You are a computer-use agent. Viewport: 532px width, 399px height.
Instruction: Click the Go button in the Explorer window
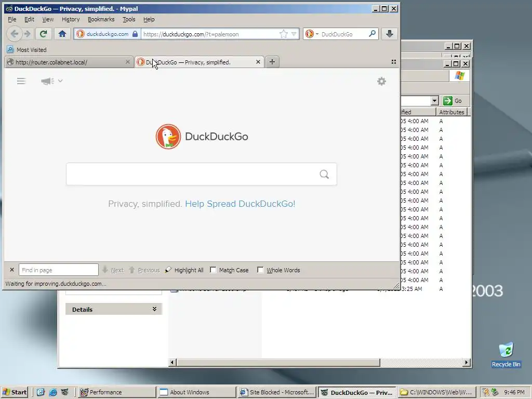point(453,101)
